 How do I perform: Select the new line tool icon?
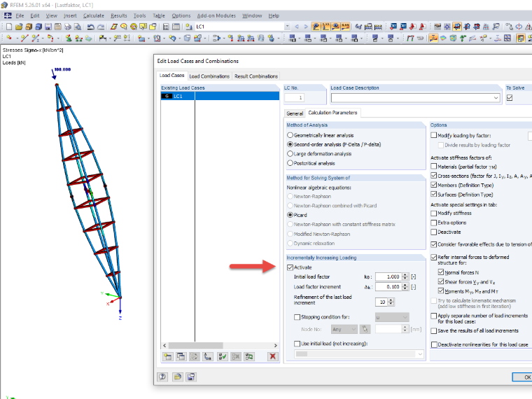24,38
